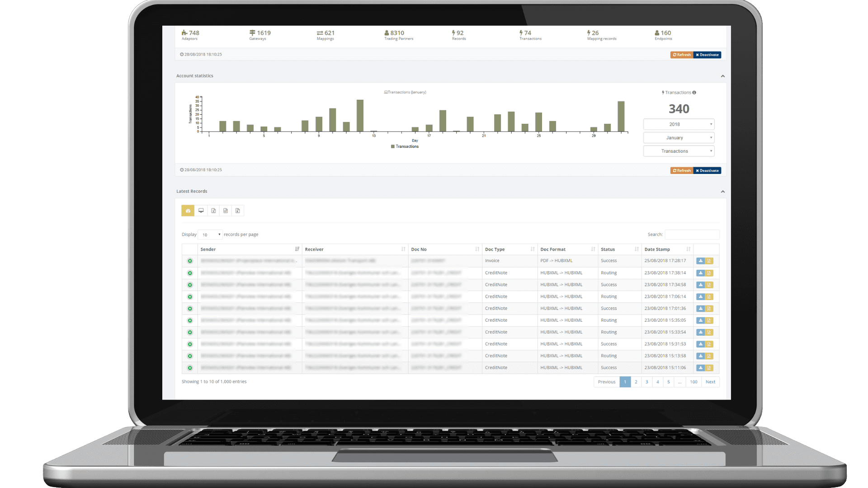This screenshot has width=868, height=488.
Task: Download the record stamped 25/08/2018 17:28:17
Action: click(700, 261)
